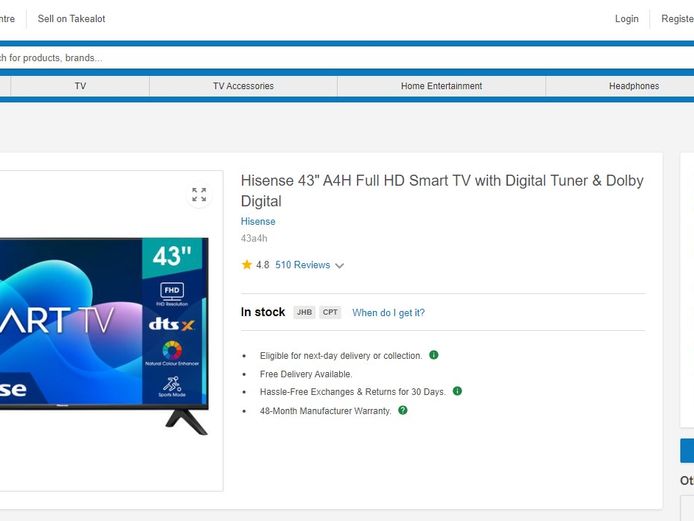Open the 510 Reviews link
694x521 pixels.
(303, 265)
